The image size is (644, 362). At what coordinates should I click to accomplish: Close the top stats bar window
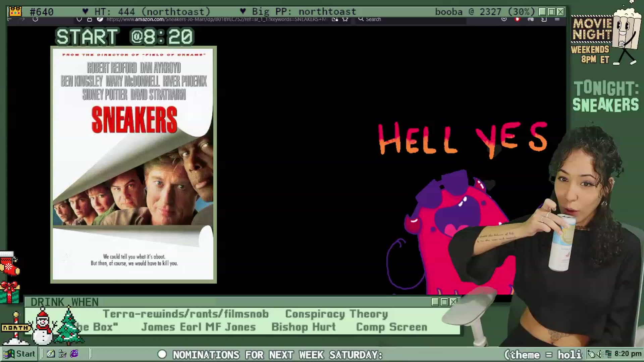[x=560, y=12]
